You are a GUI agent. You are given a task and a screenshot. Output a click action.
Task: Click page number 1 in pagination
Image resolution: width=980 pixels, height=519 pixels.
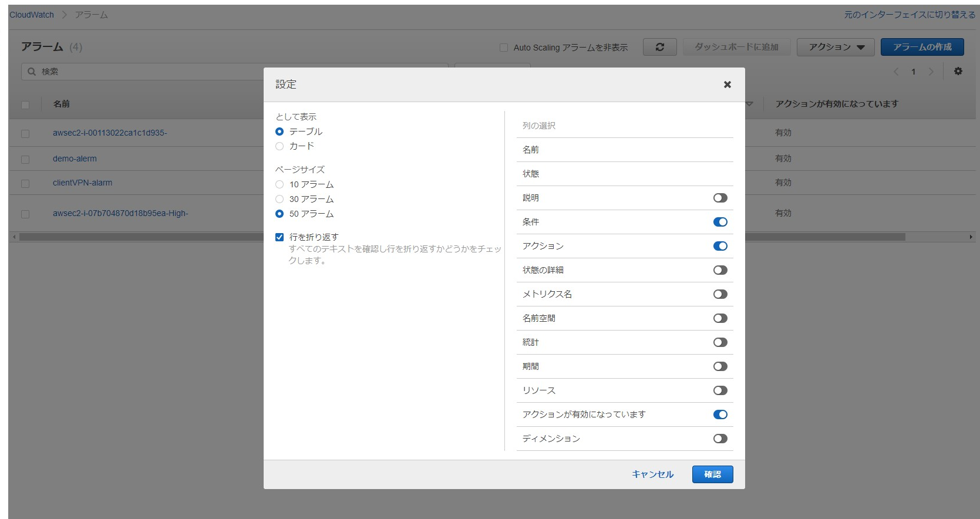[913, 72]
